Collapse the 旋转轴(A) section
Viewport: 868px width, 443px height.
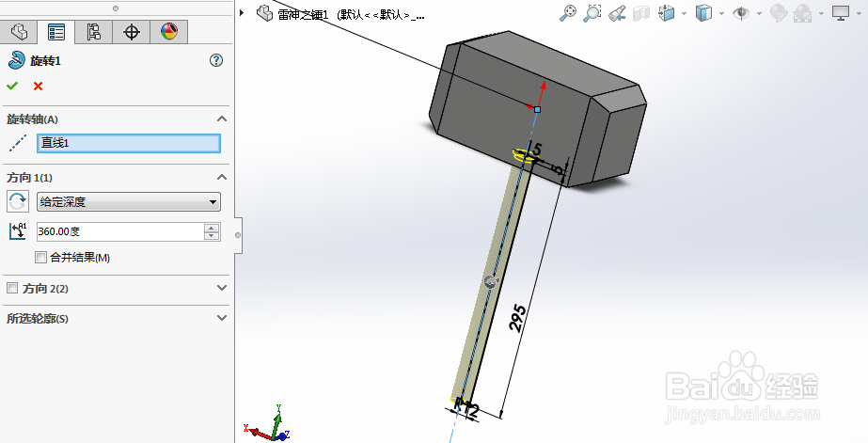222,119
